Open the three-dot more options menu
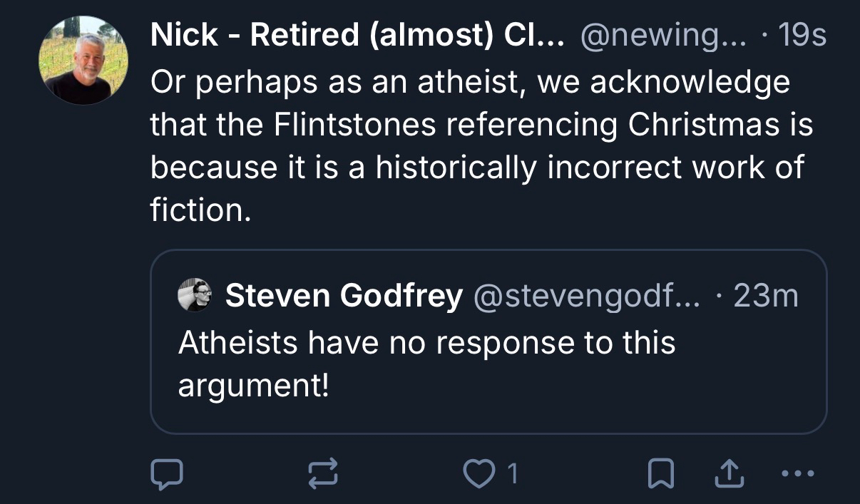860x504 pixels. coord(797,473)
